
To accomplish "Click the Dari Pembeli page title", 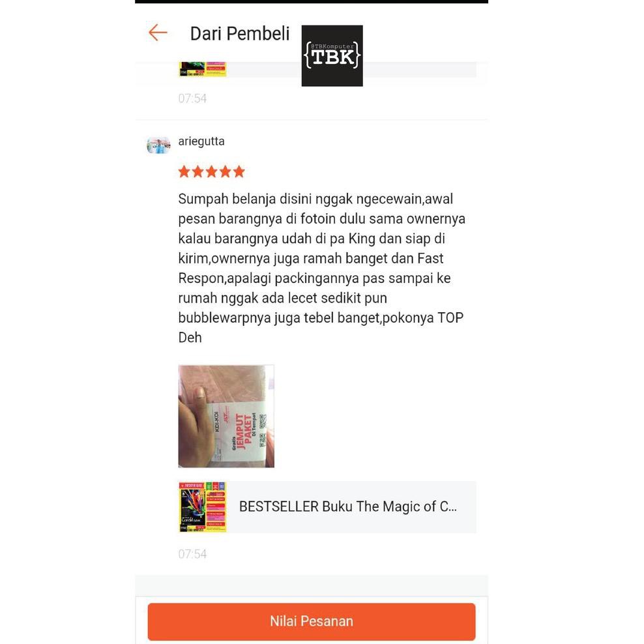I will click(240, 34).
